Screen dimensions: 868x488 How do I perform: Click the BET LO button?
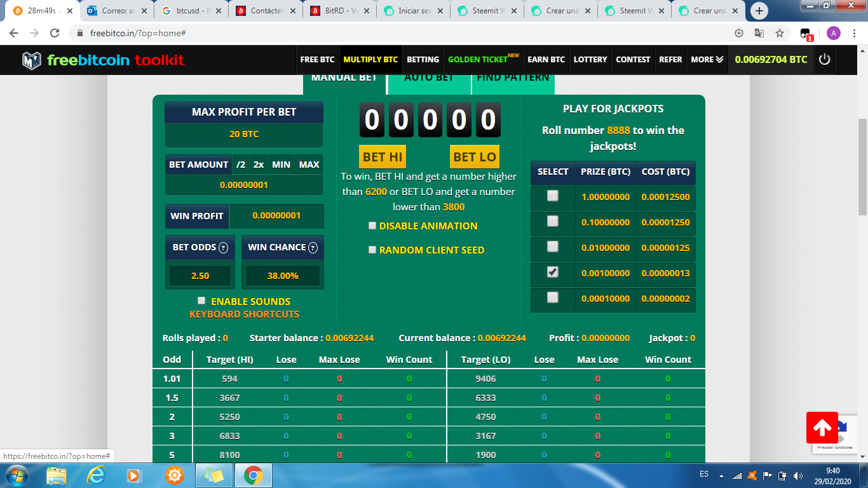[x=474, y=157]
